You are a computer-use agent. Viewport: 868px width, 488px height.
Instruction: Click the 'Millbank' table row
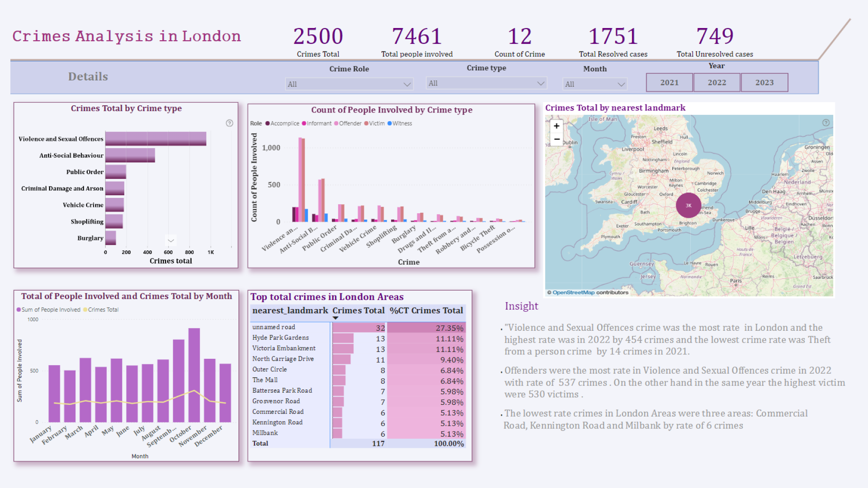pyautogui.click(x=358, y=433)
